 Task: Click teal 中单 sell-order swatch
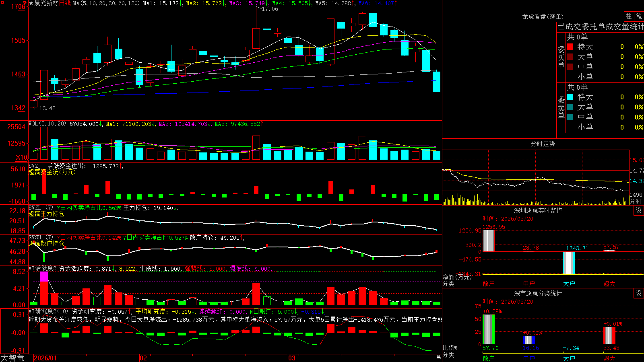(570, 117)
